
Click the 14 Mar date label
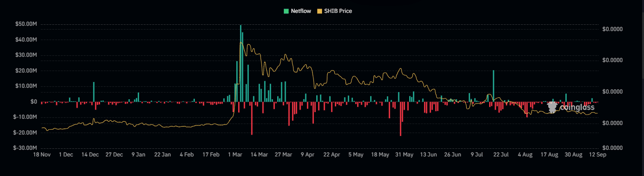click(x=259, y=155)
